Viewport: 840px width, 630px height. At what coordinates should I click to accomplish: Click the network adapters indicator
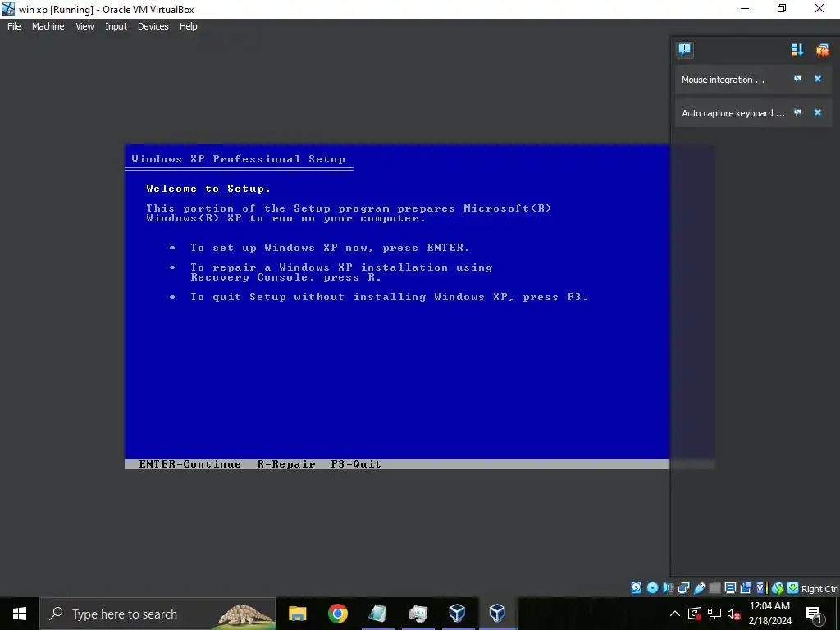click(x=683, y=587)
